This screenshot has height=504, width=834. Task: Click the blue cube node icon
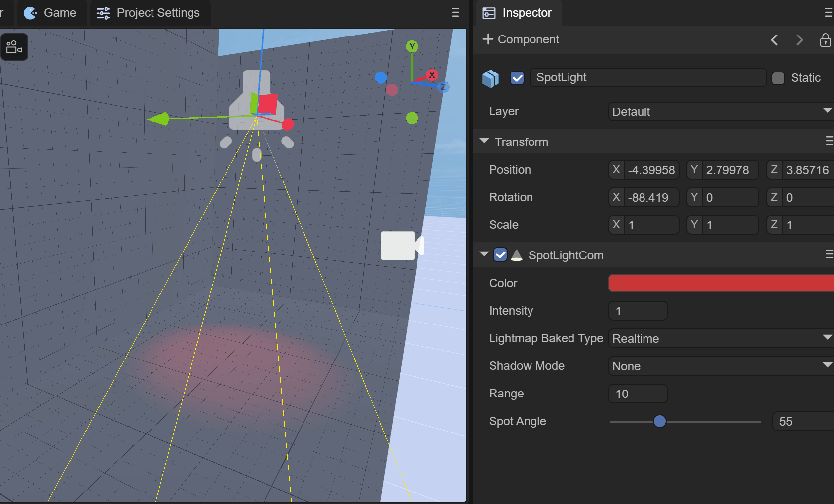[491, 78]
